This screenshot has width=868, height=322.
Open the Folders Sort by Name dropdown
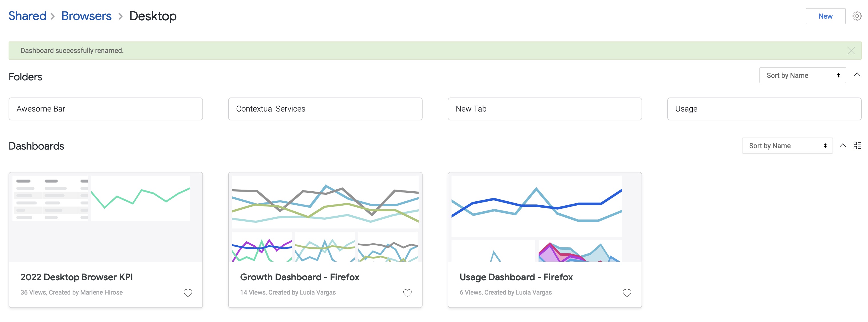pyautogui.click(x=802, y=75)
